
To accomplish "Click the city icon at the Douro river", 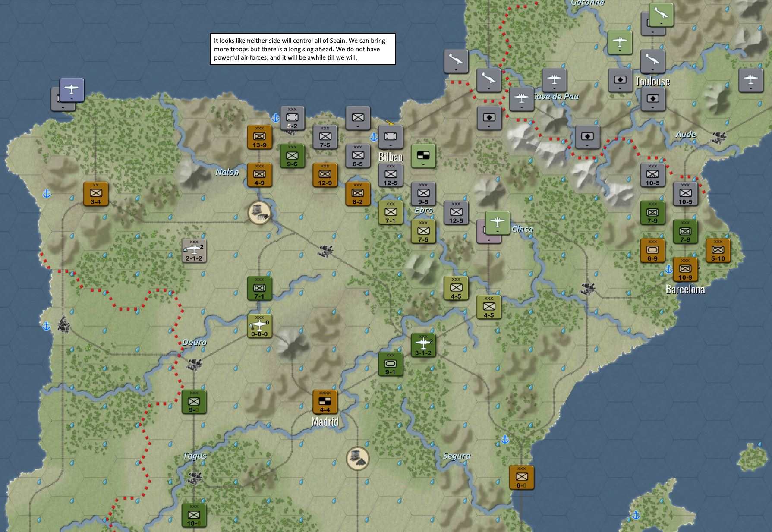I will [194, 364].
